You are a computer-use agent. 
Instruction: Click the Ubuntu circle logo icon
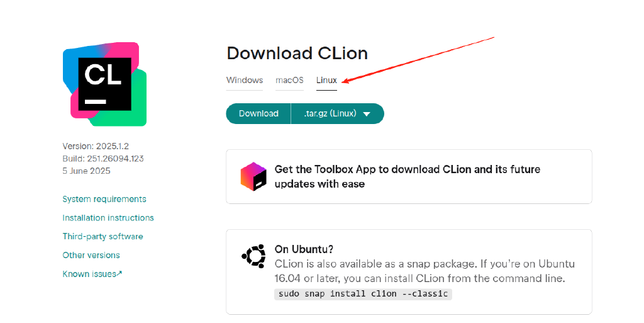click(x=254, y=256)
